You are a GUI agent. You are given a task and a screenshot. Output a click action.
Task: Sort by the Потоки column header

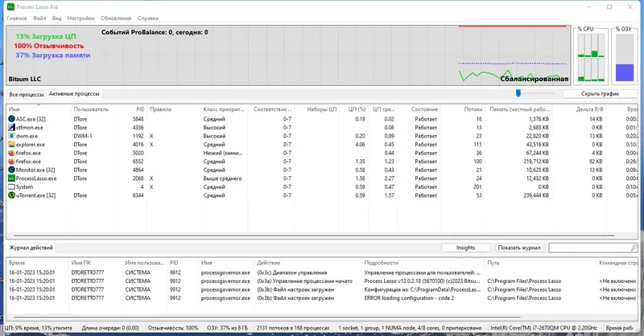(x=464, y=109)
